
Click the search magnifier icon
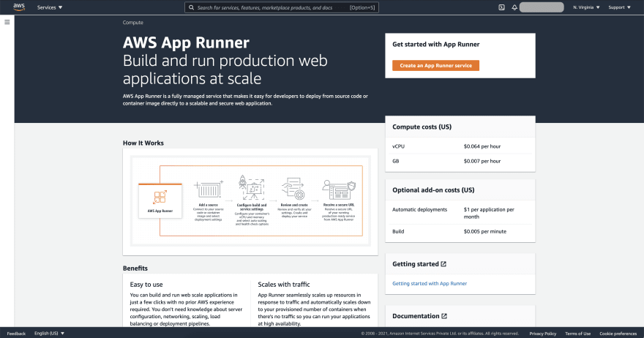(192, 7)
